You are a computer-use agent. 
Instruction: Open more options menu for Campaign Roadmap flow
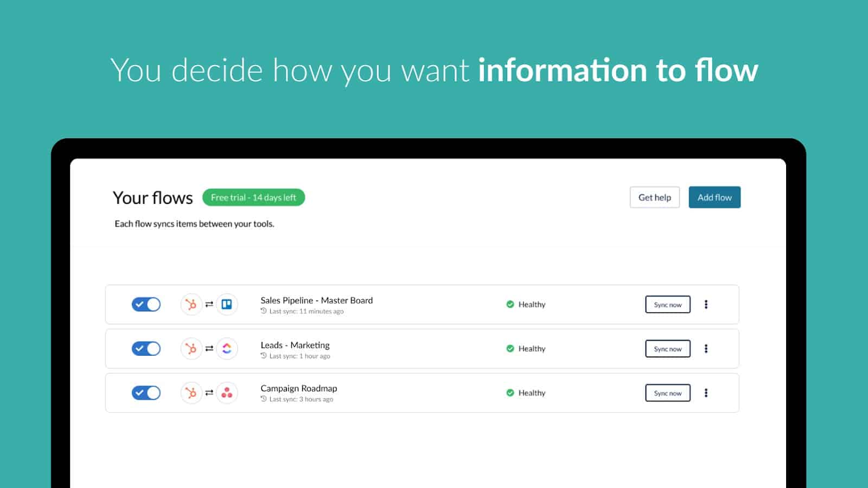point(706,393)
